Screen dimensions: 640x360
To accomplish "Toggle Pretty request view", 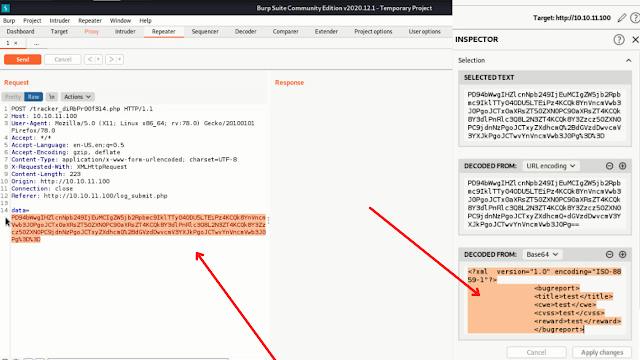I will (x=13, y=97).
